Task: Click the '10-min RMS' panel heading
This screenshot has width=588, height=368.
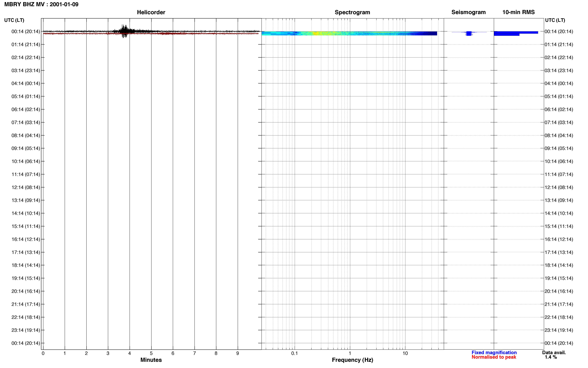Action: tap(518, 12)
